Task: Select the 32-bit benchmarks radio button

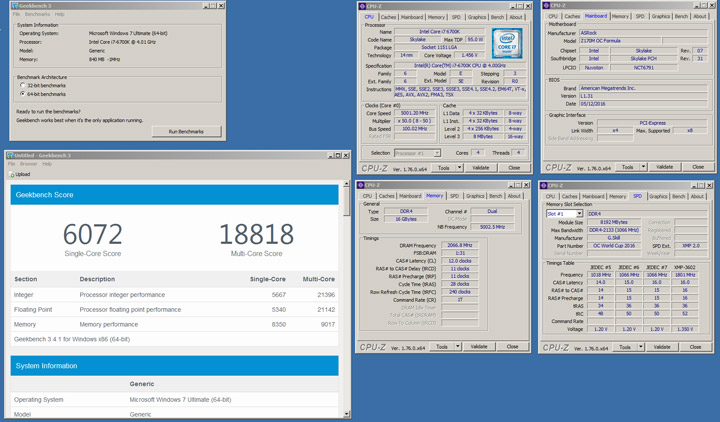Action: point(22,85)
